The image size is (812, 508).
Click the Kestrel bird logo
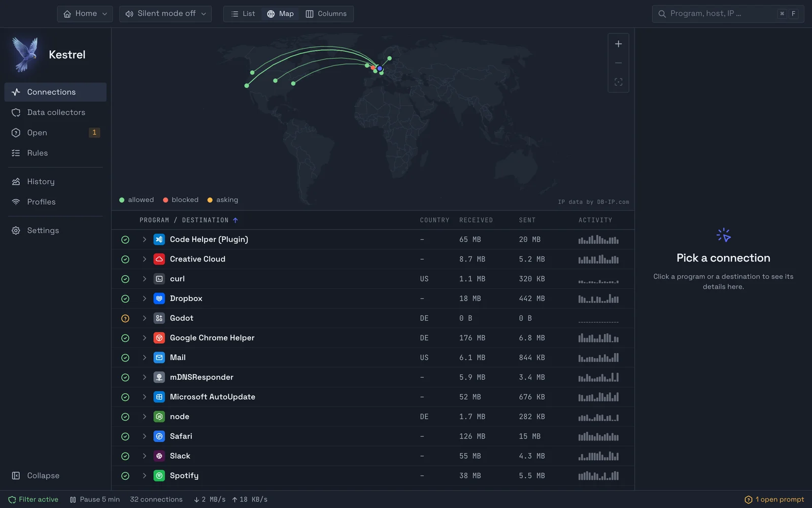tap(25, 54)
